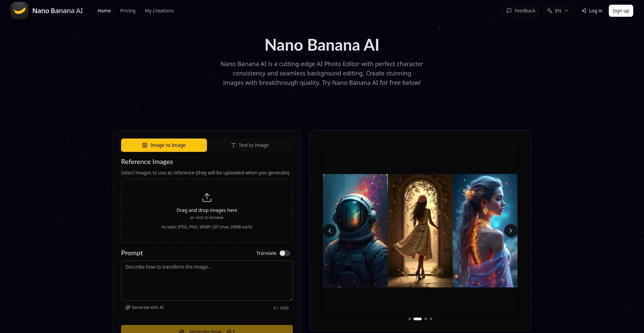
Task: Open the Home nav link
Action: click(104, 11)
